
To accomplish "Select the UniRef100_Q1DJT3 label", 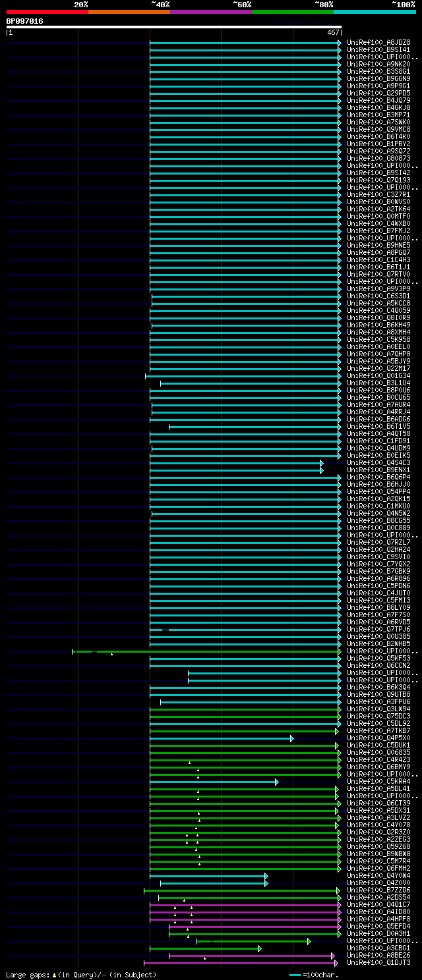I will point(378,962).
